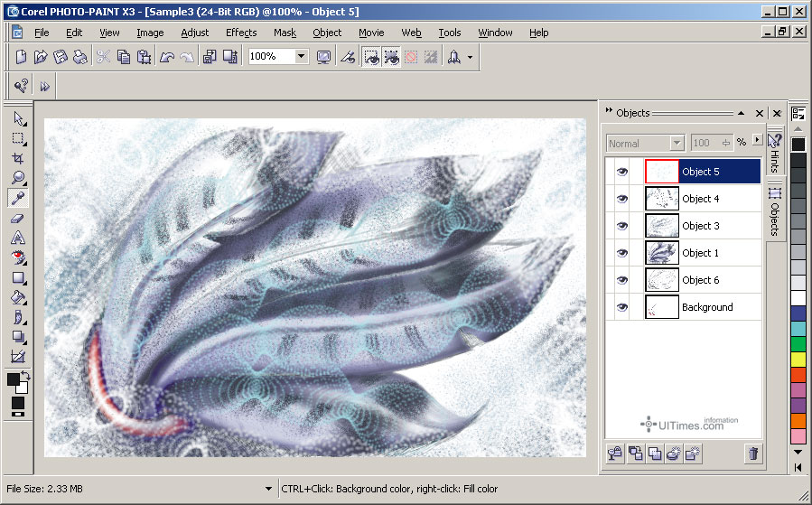Open the zoom level 100% dropdown
The height and width of the screenshot is (505, 812).
coord(302,56)
